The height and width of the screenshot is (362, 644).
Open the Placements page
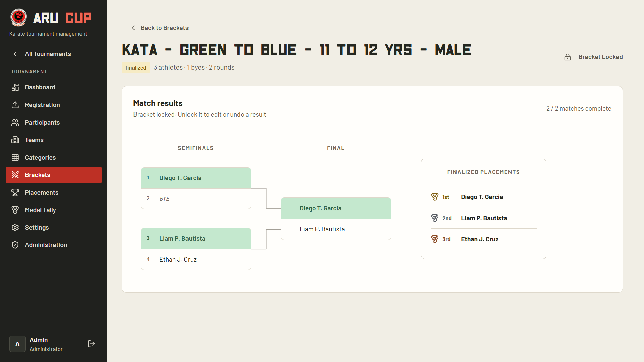click(54, 193)
